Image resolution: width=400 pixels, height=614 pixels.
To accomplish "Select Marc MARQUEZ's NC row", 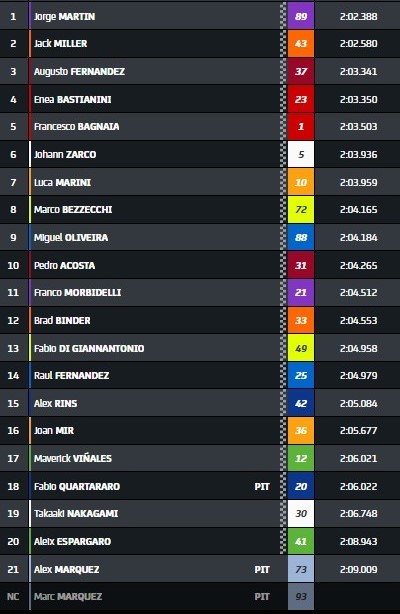I will tap(200, 596).
